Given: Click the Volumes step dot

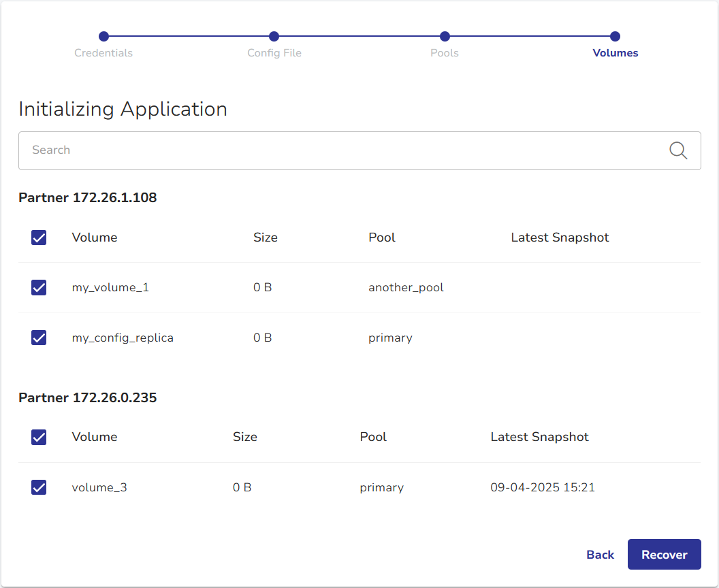Looking at the screenshot, I should click(615, 37).
